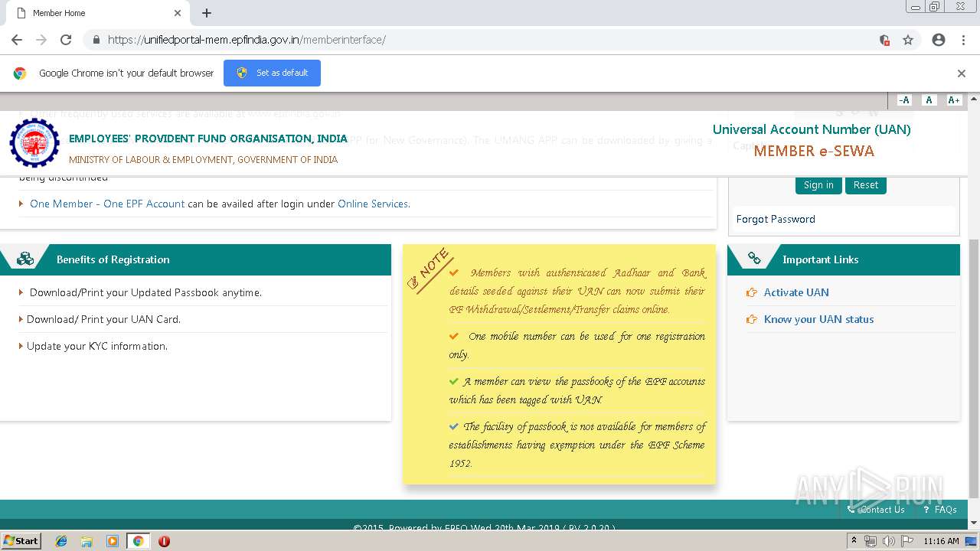Click the note about one mobile number

(577, 345)
